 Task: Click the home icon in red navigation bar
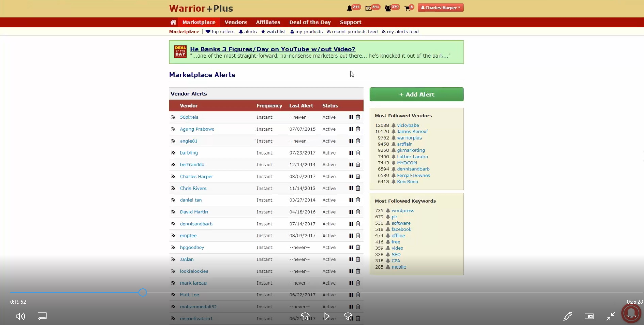[x=173, y=22]
